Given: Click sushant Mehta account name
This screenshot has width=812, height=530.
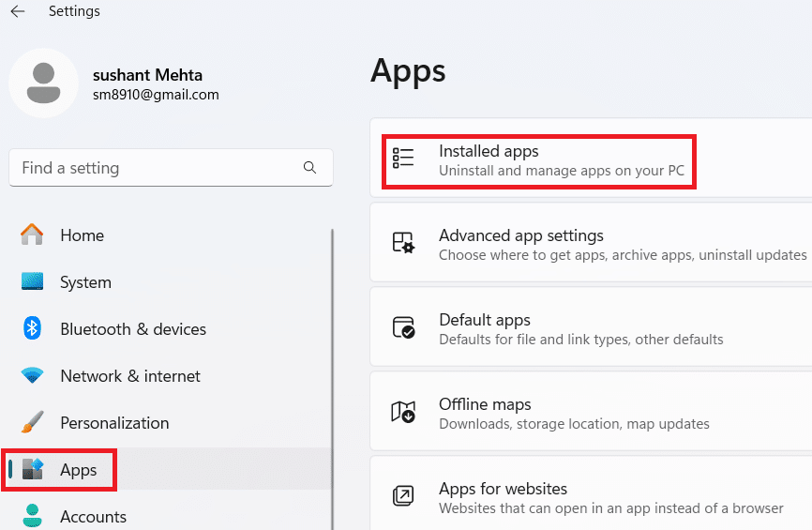Looking at the screenshot, I should pyautogui.click(x=147, y=75).
